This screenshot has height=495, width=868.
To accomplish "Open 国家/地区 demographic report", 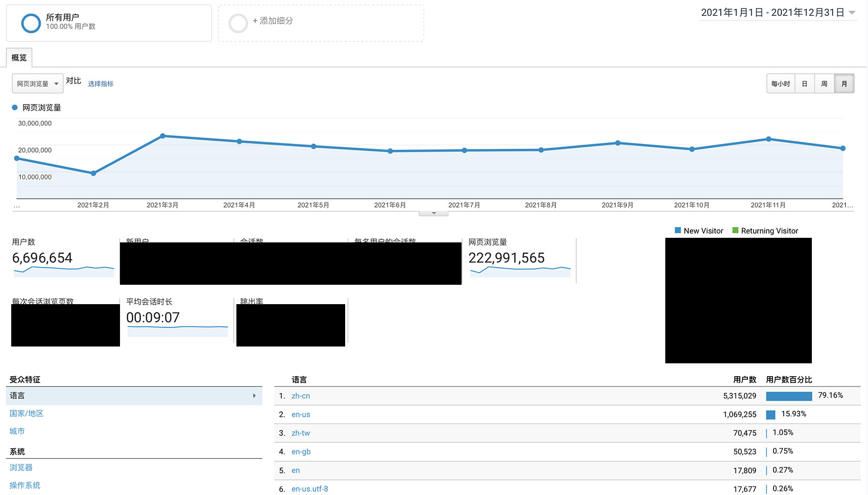I will (x=27, y=413).
